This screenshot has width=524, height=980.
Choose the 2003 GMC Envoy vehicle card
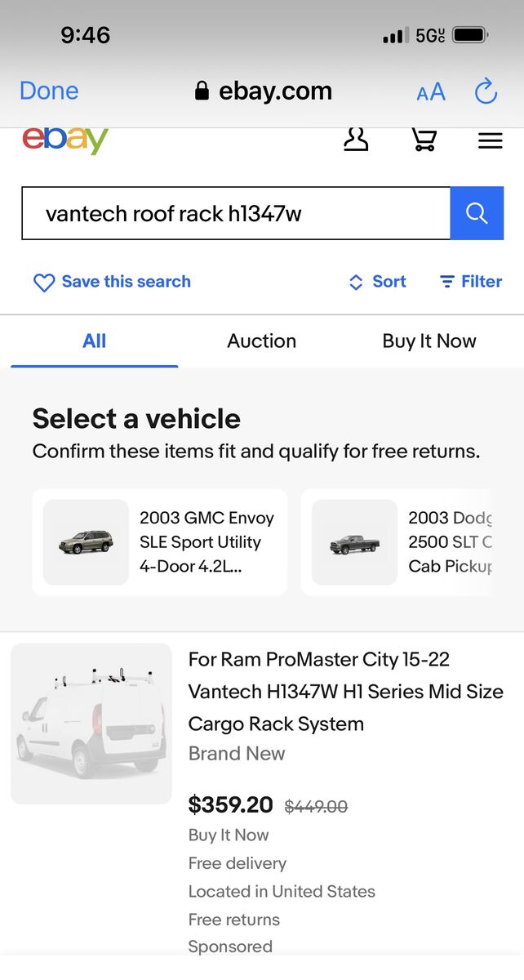point(160,542)
